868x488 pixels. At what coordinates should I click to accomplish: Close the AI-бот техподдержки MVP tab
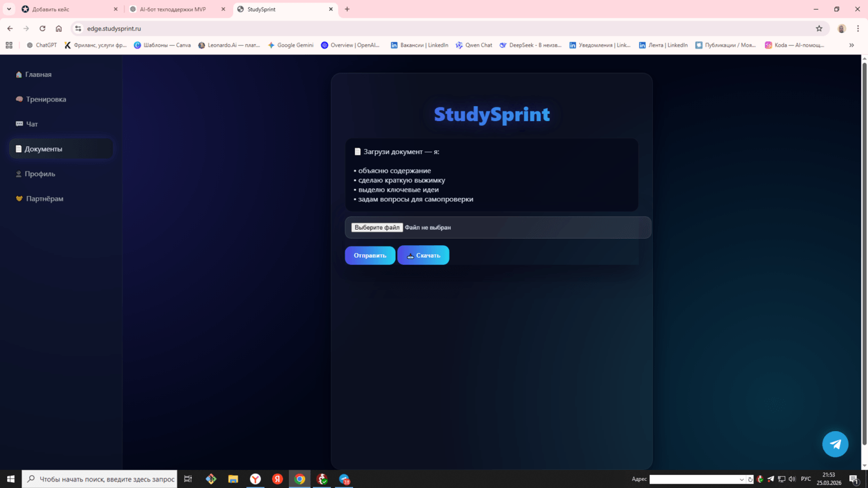click(x=223, y=9)
